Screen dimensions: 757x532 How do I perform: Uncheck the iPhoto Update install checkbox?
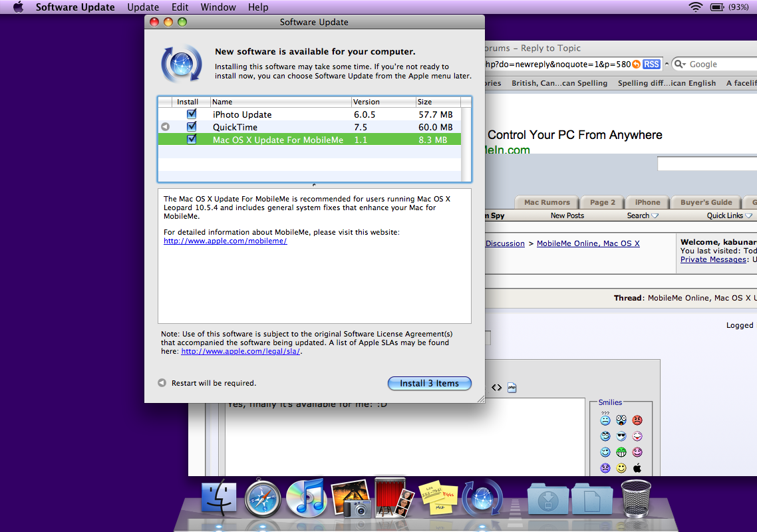pos(192,114)
